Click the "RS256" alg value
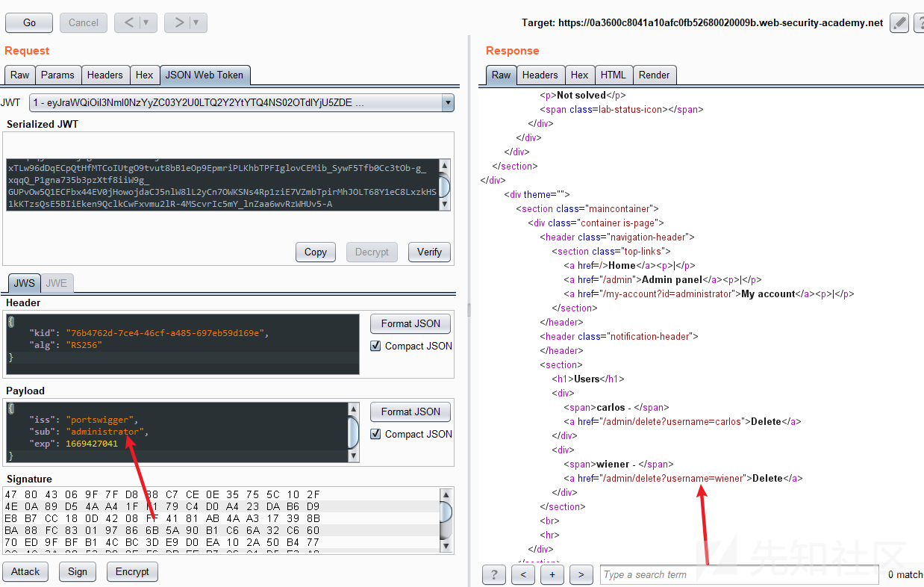 click(84, 345)
